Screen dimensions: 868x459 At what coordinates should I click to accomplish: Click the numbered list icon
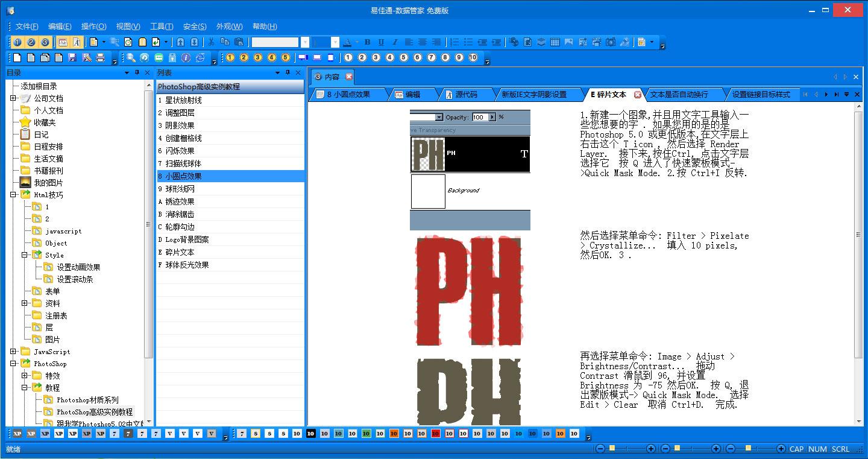tap(455, 42)
